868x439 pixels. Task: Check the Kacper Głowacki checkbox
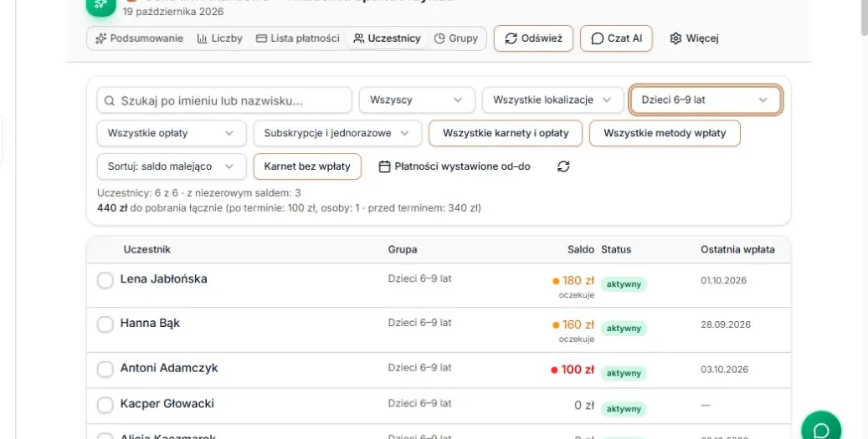105,406
